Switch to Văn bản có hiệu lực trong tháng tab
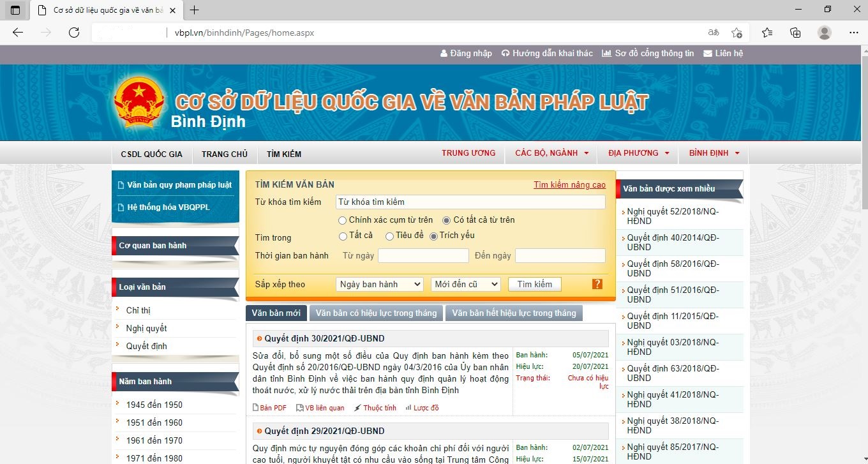 376,313
